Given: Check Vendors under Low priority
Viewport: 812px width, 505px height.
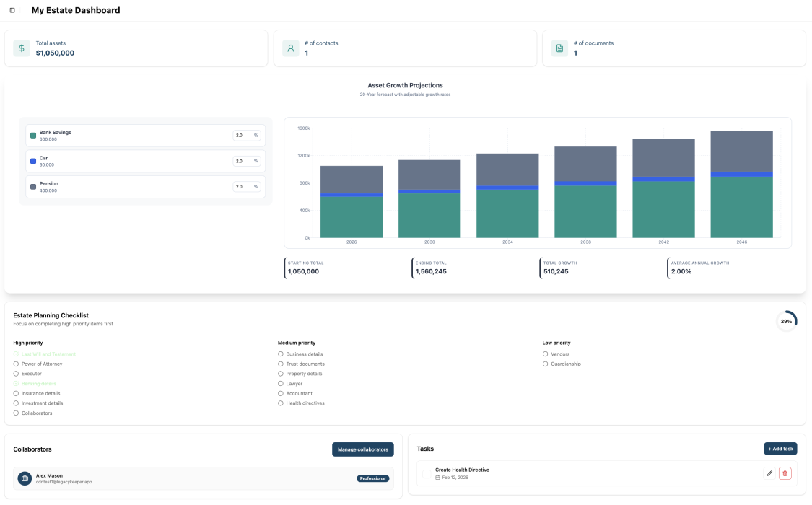Looking at the screenshot, I should 545,353.
